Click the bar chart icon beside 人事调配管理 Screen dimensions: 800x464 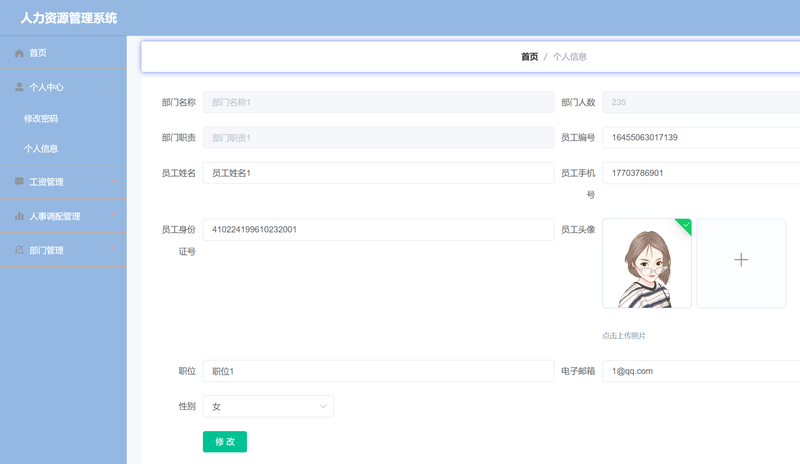19,216
